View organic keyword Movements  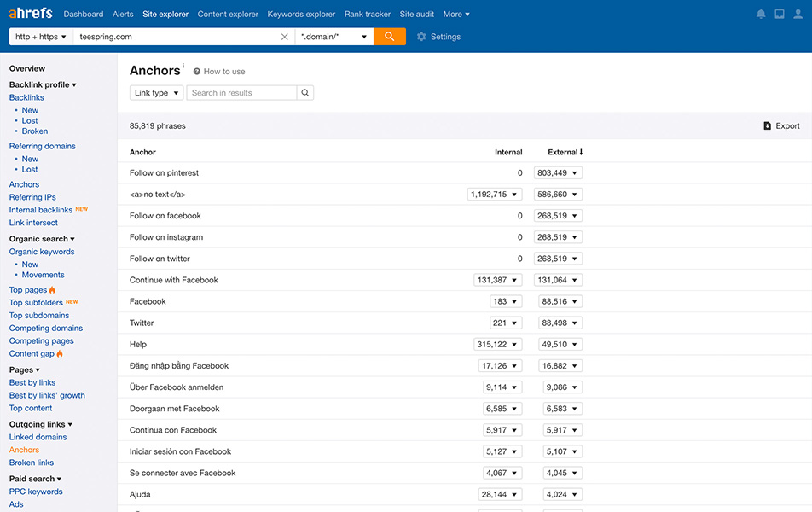click(x=43, y=275)
